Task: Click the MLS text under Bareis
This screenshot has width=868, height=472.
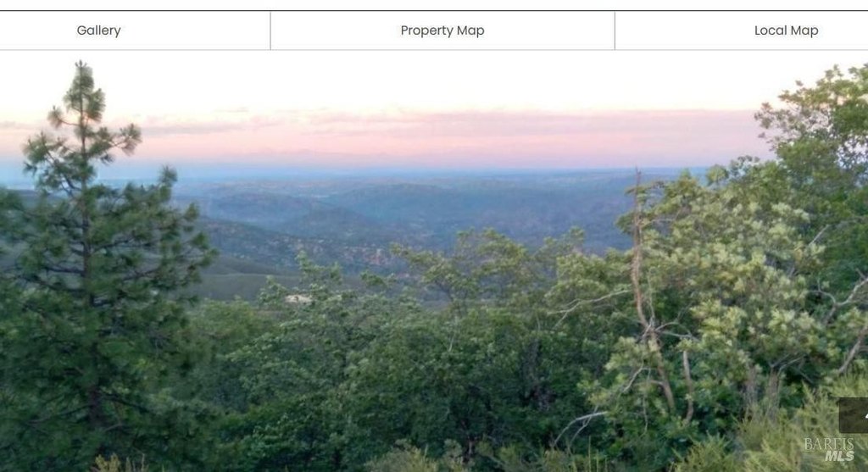Action: tap(839, 457)
